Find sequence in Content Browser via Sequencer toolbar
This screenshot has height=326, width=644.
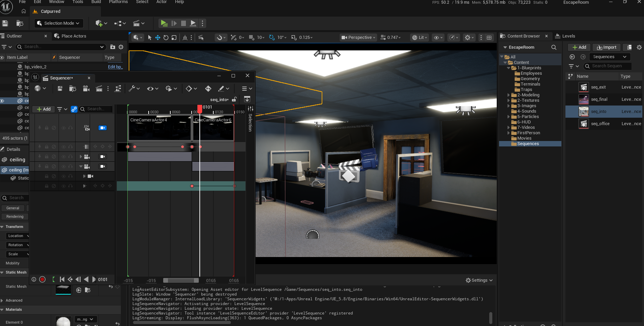72,89
